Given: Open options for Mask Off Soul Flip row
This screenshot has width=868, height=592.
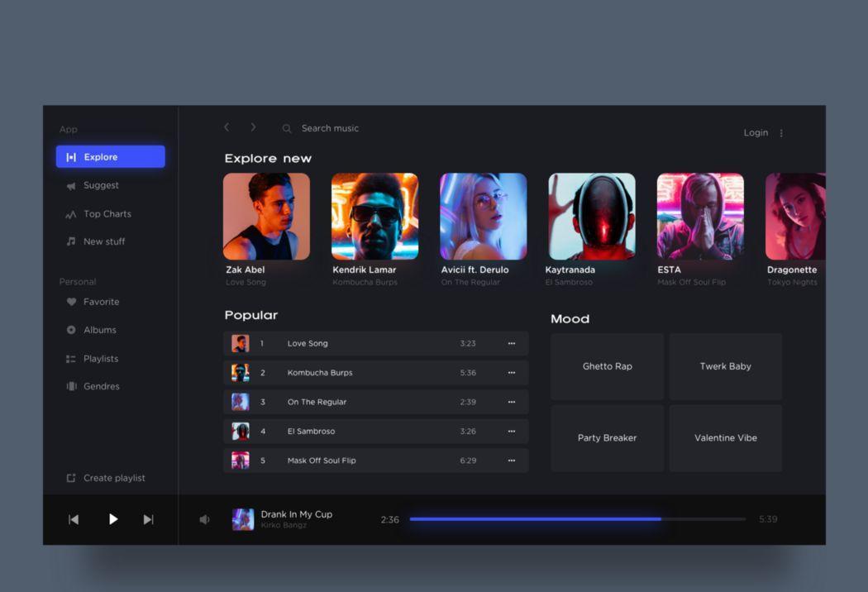Looking at the screenshot, I should [x=512, y=461].
